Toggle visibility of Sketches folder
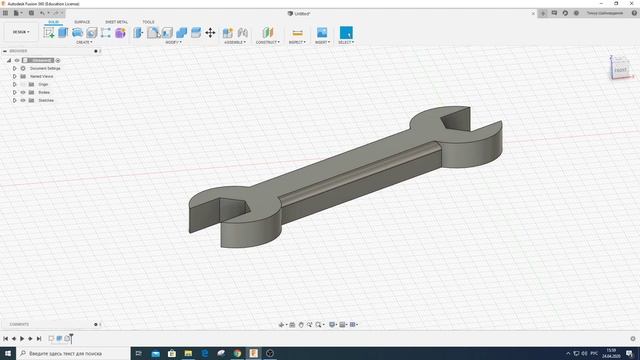Screen dimensions: 640x360 pyautogui.click(x=23, y=100)
